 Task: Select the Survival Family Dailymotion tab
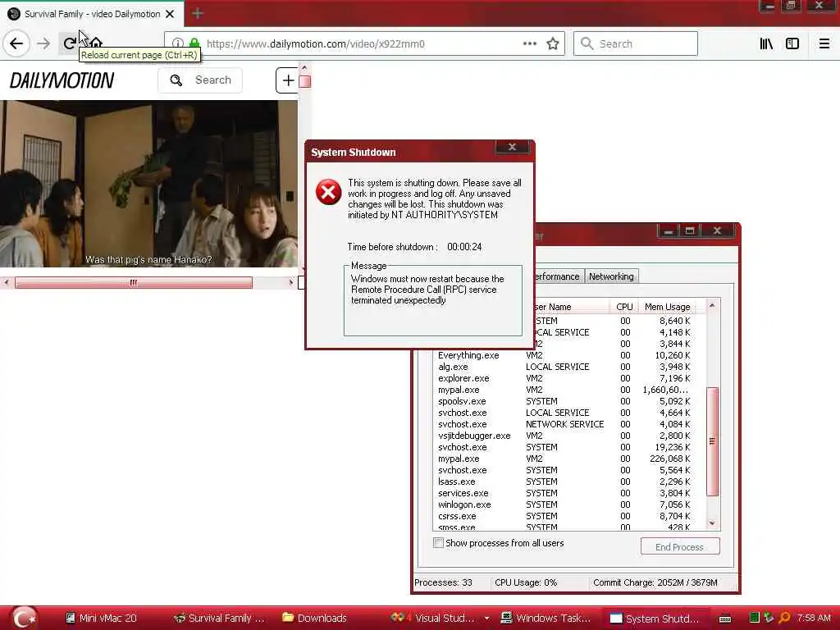pyautogui.click(x=92, y=14)
